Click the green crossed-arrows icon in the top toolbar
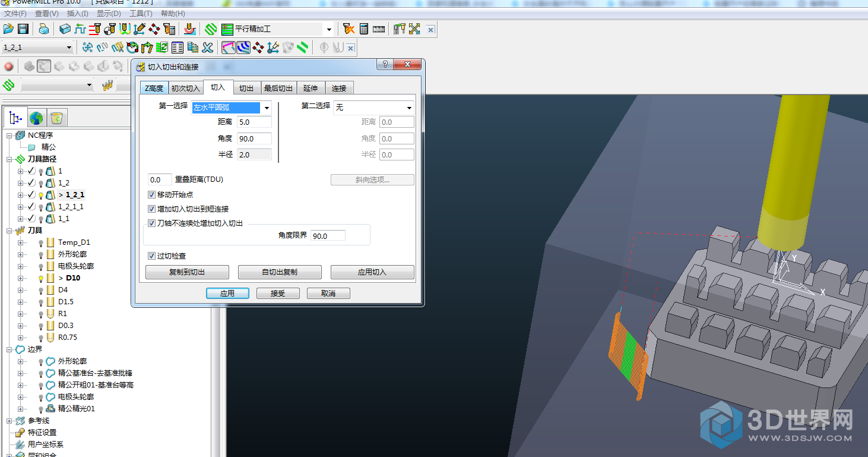The width and height of the screenshot is (868, 457). coord(414,29)
